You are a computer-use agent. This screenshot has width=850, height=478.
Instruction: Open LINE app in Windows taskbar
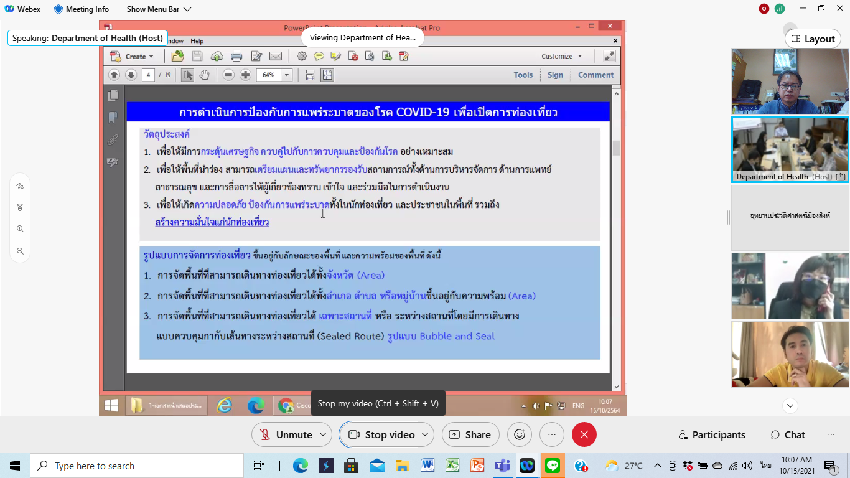point(551,466)
